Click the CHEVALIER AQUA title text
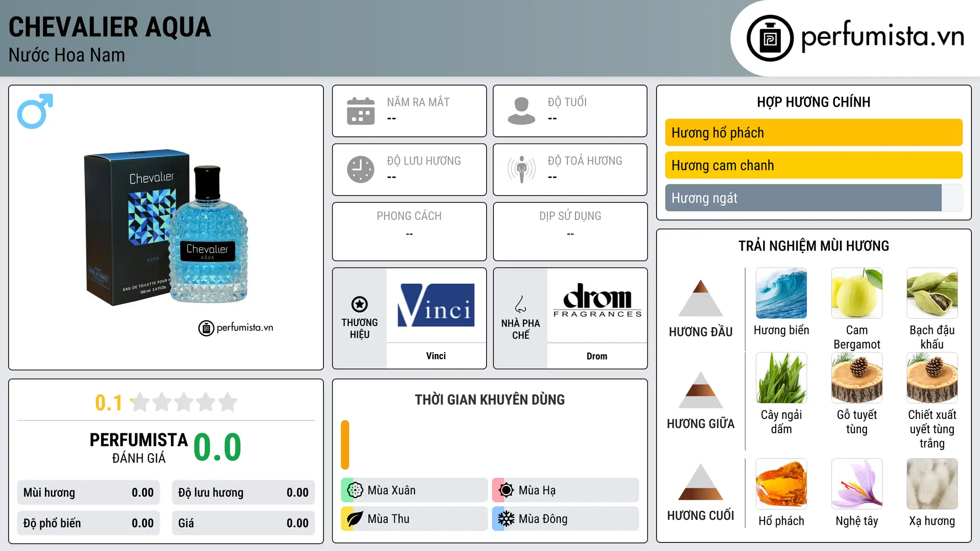 (x=110, y=27)
